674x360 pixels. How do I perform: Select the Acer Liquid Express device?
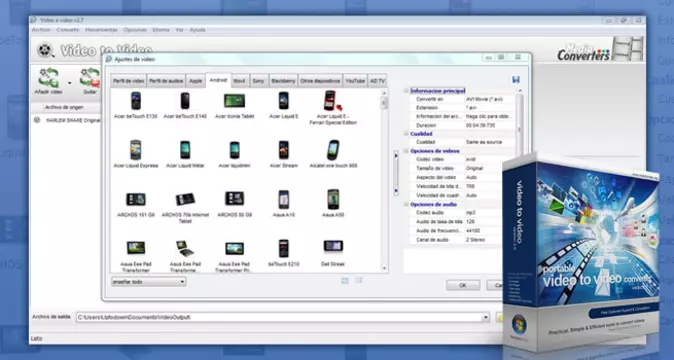[136, 154]
